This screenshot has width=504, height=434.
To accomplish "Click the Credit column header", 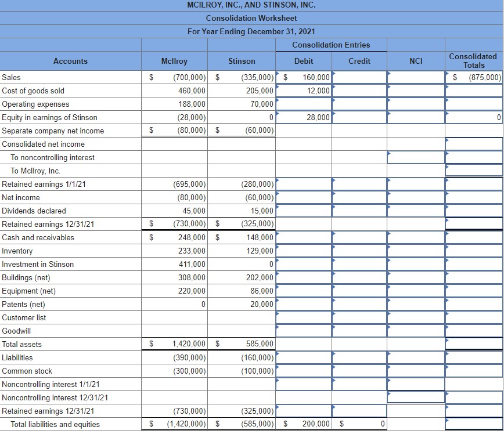I will point(359,61).
